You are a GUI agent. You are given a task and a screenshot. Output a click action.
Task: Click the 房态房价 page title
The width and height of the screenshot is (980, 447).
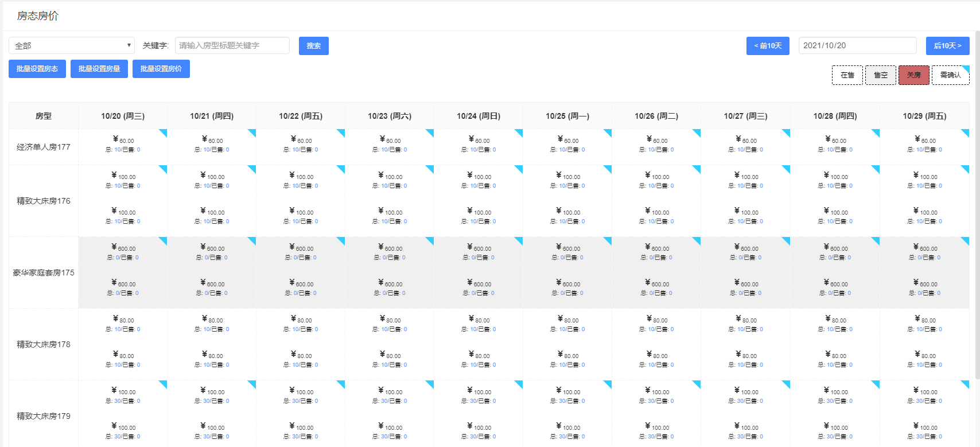[x=38, y=16]
